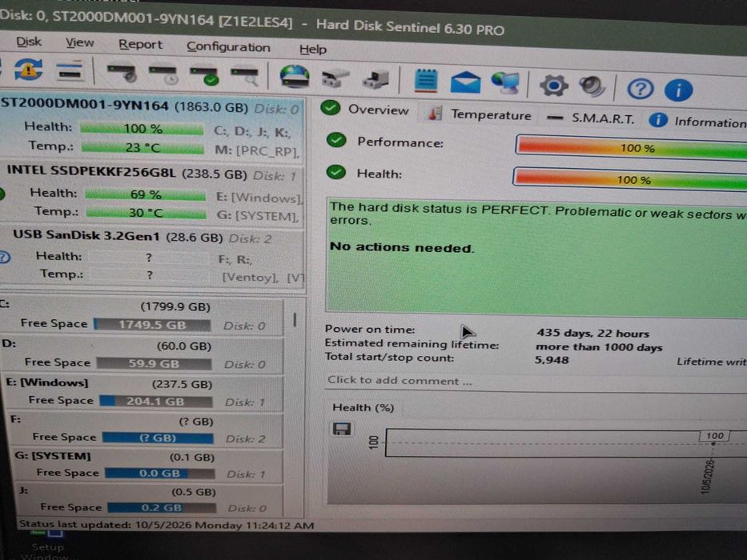Click the D: 59.9 GB free space bar
Viewport: 747px width, 560px height.
coord(155,364)
